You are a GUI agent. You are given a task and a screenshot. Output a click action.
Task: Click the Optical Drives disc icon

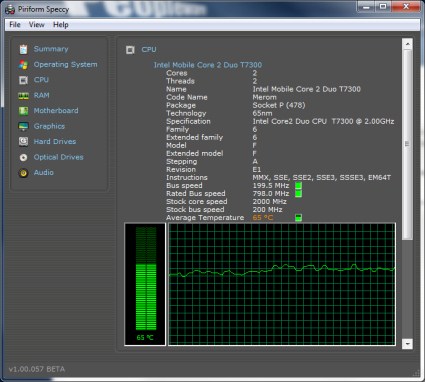point(23,157)
